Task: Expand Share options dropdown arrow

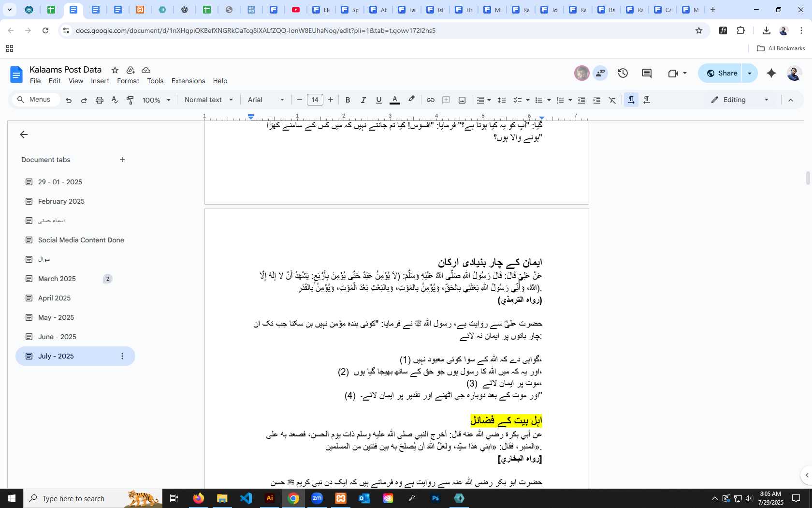Action: (x=750, y=73)
